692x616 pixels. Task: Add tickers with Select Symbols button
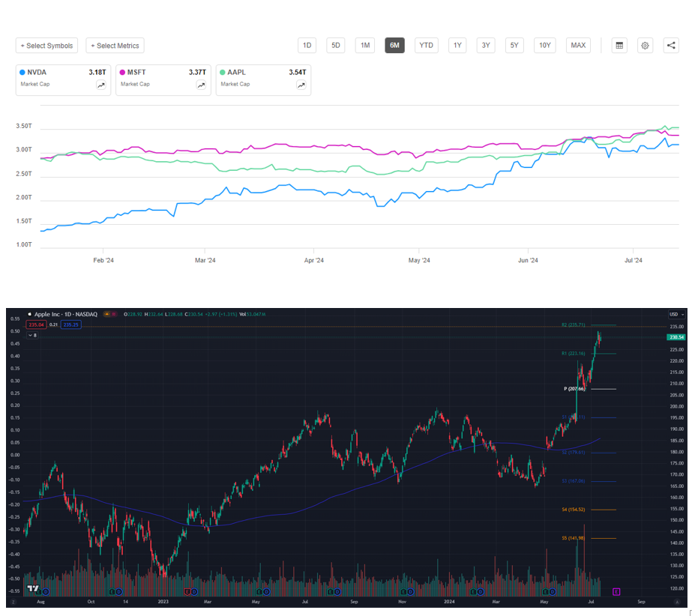46,46
